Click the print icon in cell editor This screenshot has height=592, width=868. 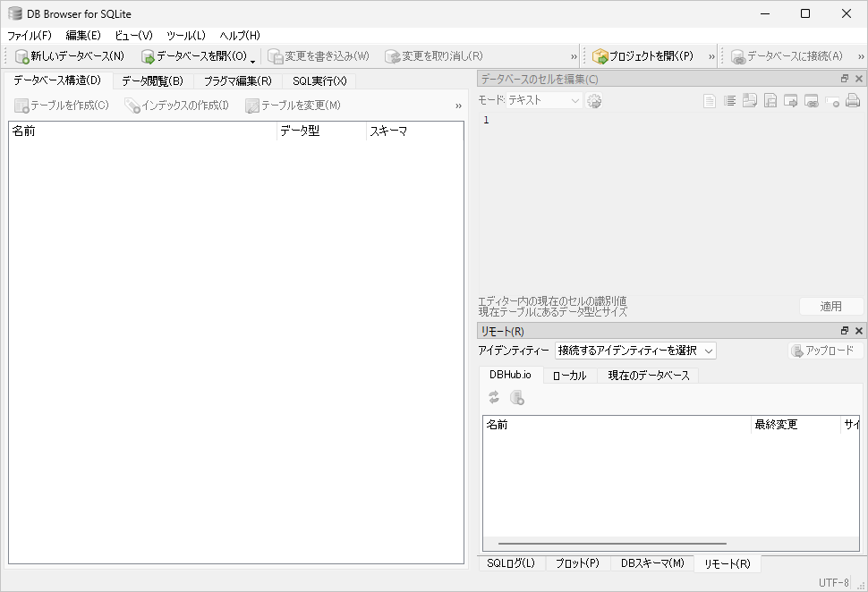pyautogui.click(x=852, y=101)
